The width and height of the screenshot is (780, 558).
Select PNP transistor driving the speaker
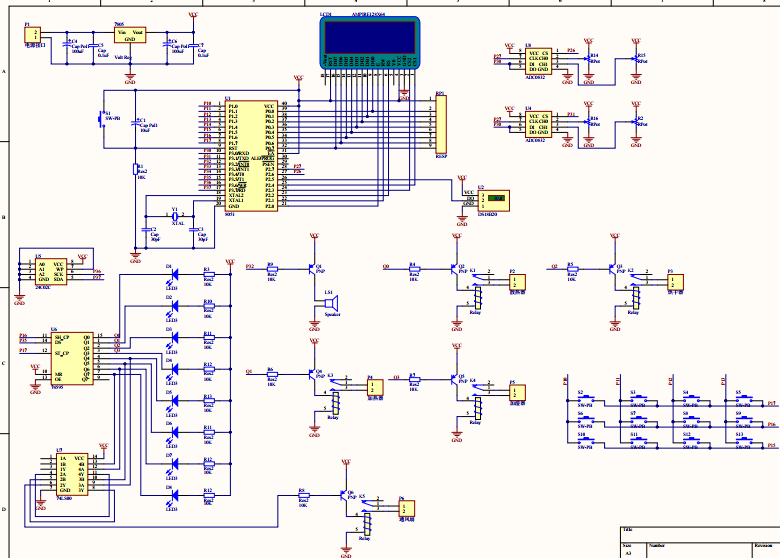(x=313, y=269)
